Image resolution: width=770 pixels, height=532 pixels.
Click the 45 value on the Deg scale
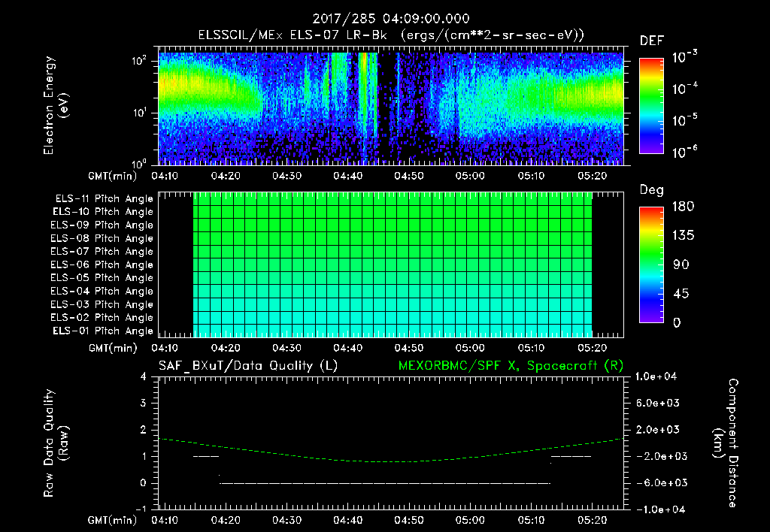pos(681,294)
